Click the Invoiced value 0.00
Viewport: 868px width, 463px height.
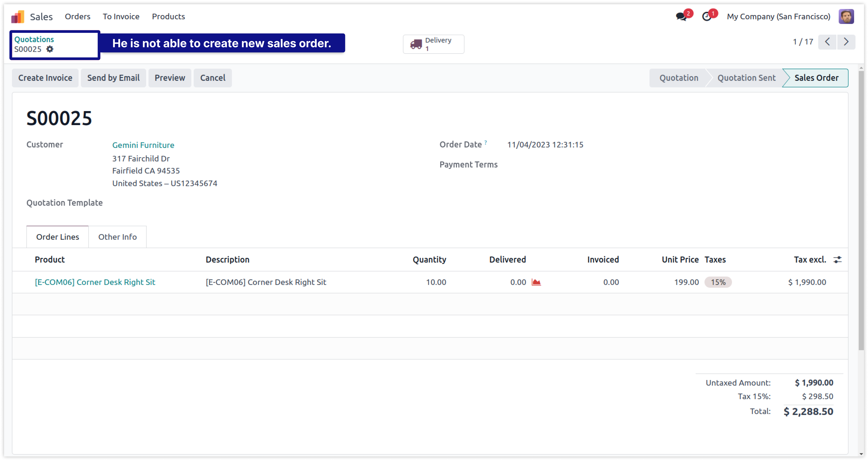[611, 282]
